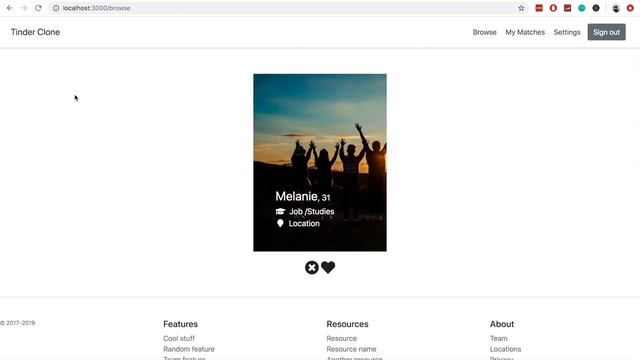Open the Team footer link

pyautogui.click(x=498, y=338)
